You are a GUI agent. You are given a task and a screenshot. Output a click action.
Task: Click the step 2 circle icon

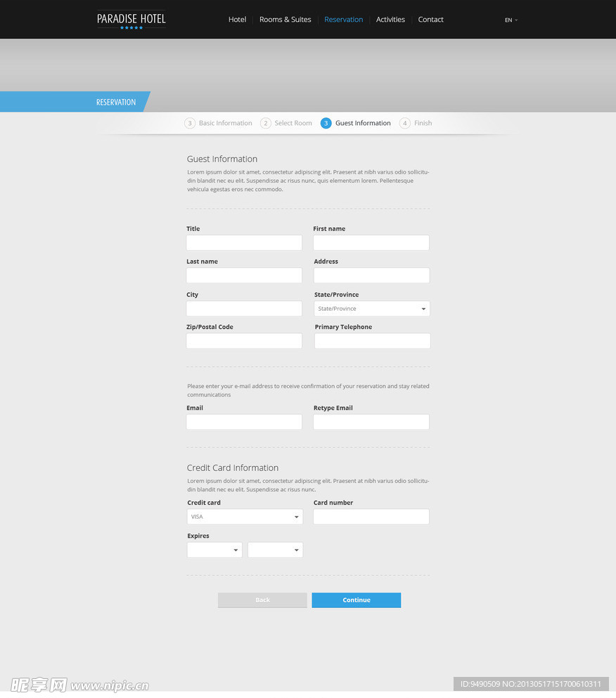pyautogui.click(x=265, y=123)
